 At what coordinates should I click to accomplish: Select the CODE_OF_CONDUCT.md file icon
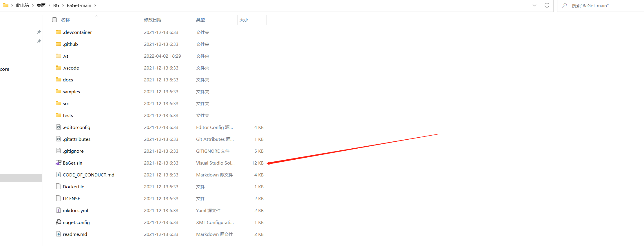pyautogui.click(x=59, y=175)
